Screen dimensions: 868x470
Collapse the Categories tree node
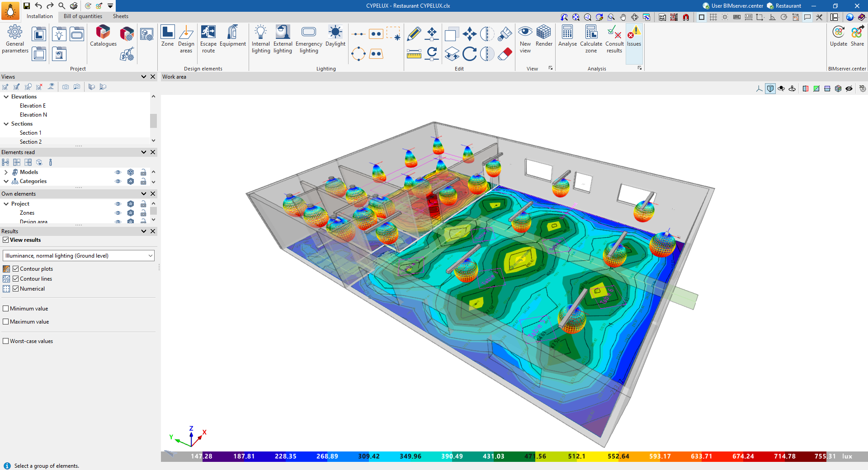click(x=6, y=181)
